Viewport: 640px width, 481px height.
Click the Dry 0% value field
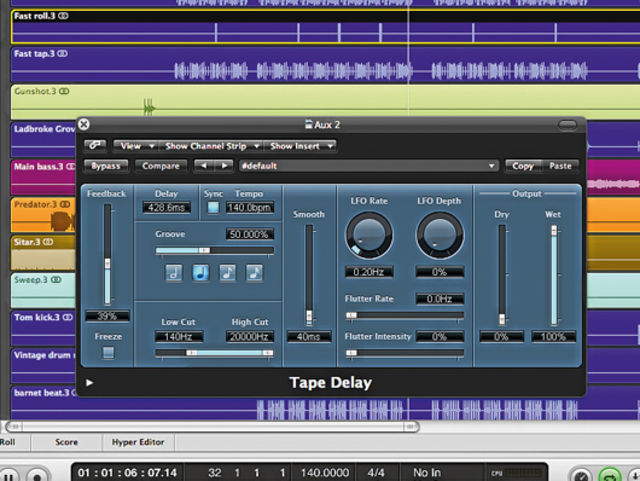(502, 337)
